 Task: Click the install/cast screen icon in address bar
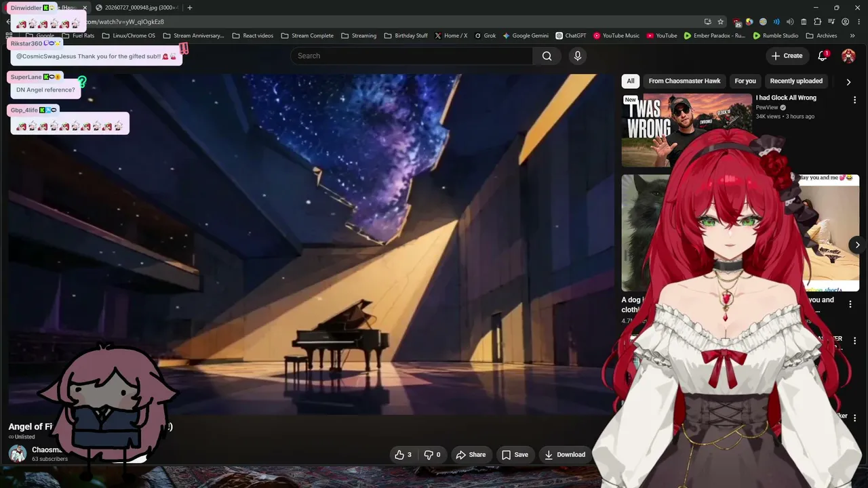[x=708, y=22]
